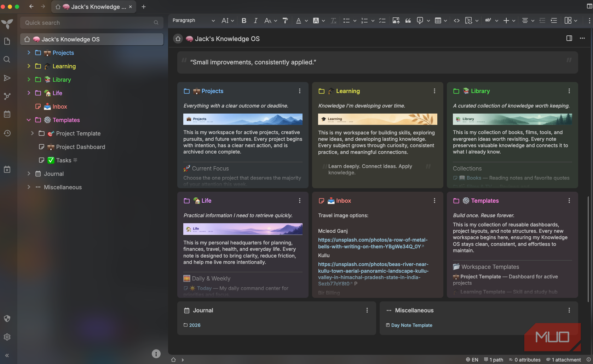Screen dimensions: 593x364
Task: Open settings gear in launcher bar
Action: coord(7,337)
